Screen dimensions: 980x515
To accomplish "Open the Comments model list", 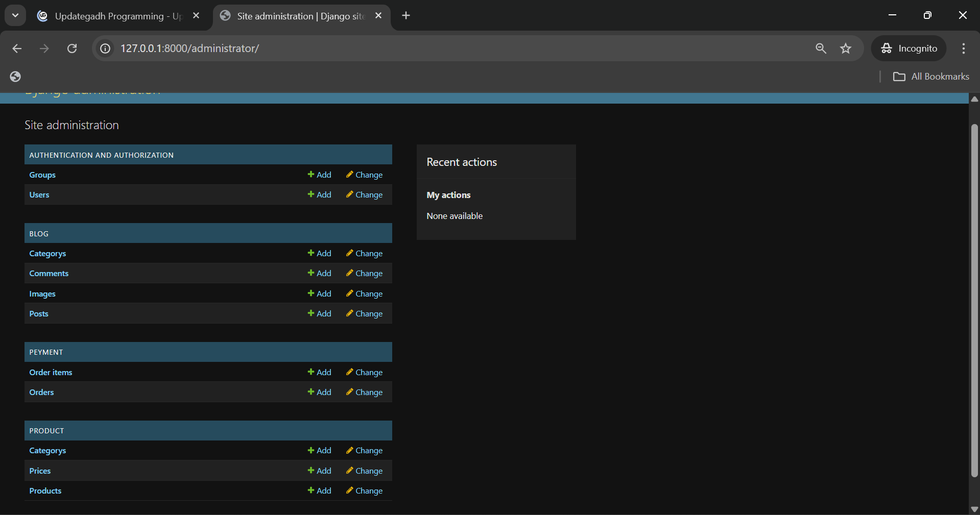I will click(x=49, y=274).
